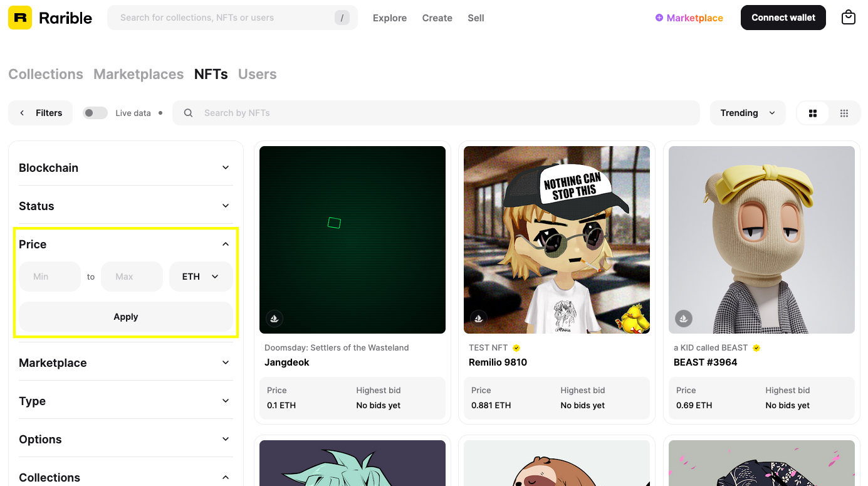Viewport: 868px width, 486px height.
Task: Open the Jangdeok green thumbnail image
Action: [352, 240]
